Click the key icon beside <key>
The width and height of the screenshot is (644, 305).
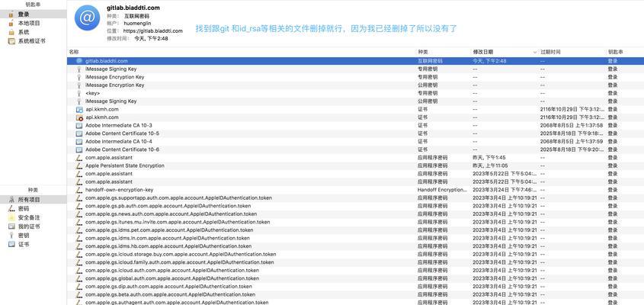coord(79,93)
